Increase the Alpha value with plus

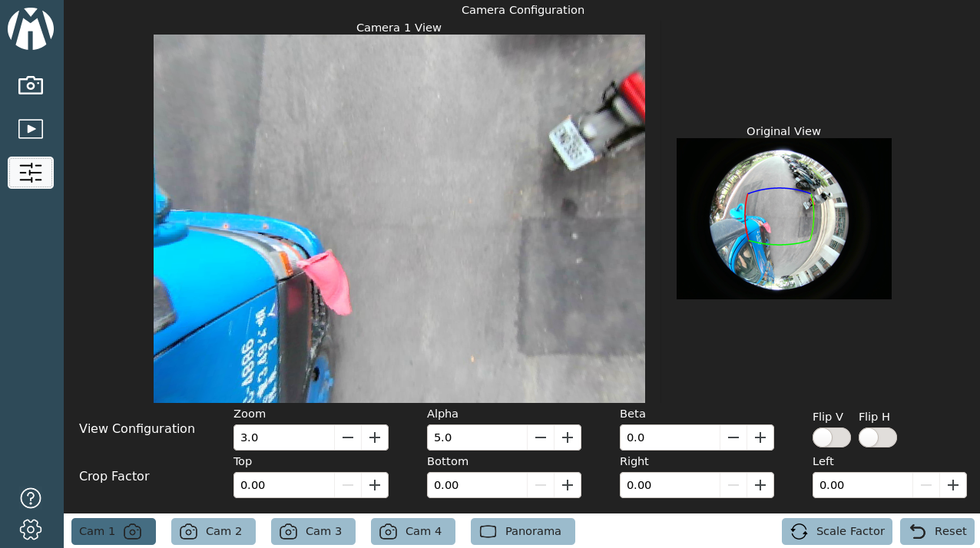point(568,437)
